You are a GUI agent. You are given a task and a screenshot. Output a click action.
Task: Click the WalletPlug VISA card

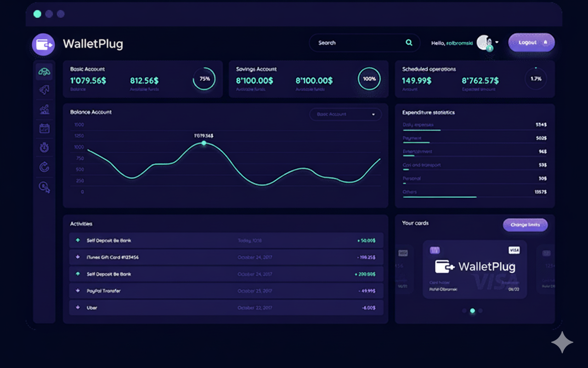pos(475,270)
